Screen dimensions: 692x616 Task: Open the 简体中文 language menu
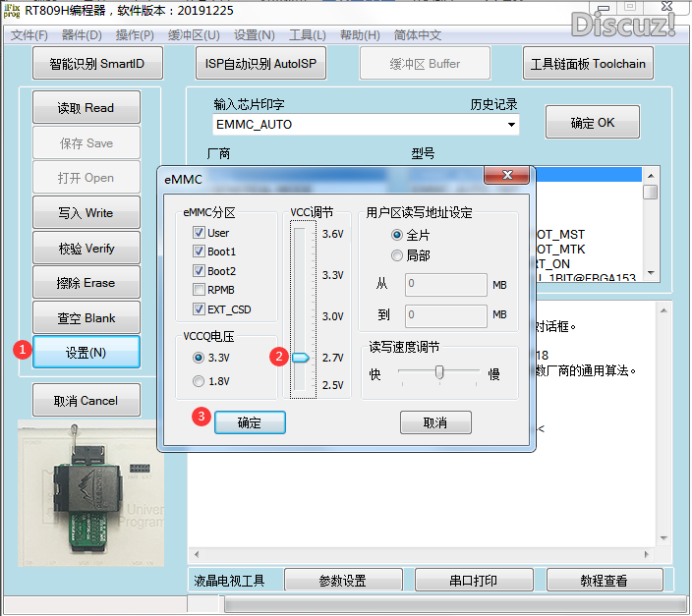(417, 35)
